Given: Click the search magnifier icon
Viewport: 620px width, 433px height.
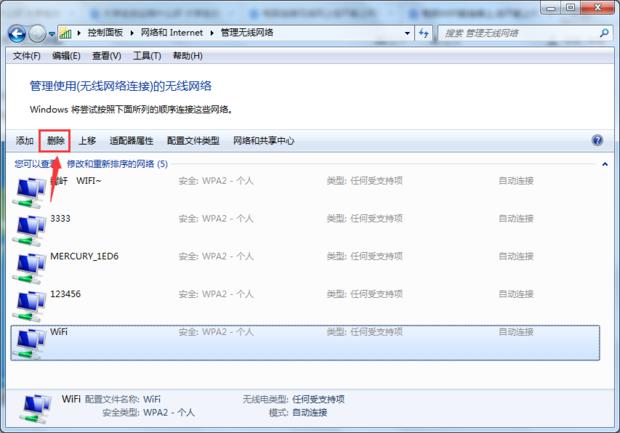Looking at the screenshot, I should click(x=604, y=33).
